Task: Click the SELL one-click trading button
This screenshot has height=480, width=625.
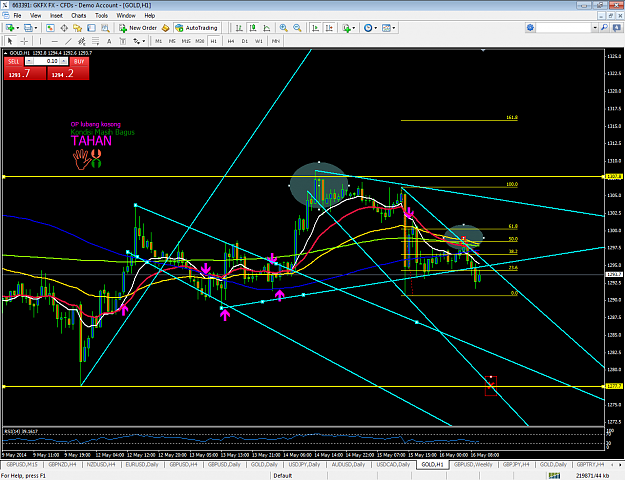Action: [14, 61]
